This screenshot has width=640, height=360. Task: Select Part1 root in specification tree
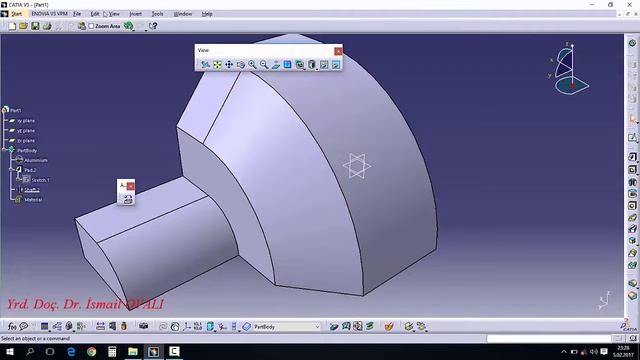[16, 110]
